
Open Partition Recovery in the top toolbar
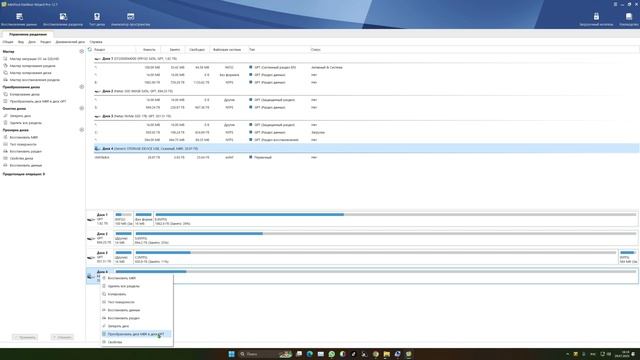pos(63,19)
